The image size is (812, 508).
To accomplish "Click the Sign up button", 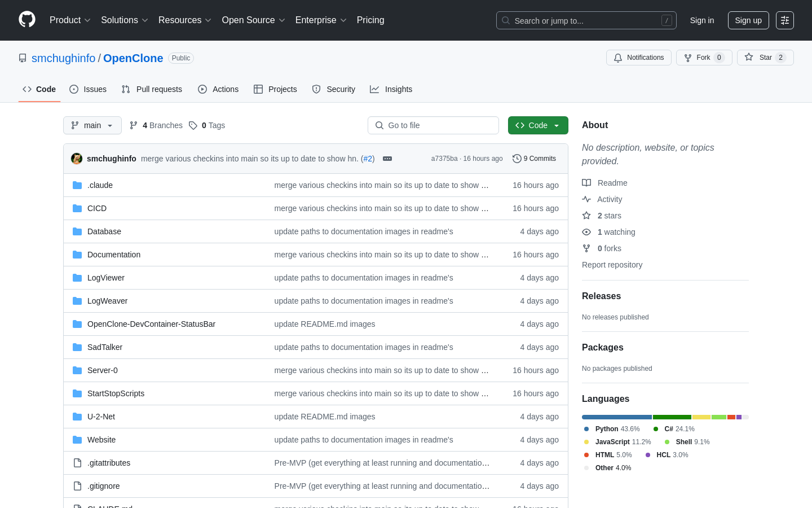I will [x=748, y=20].
